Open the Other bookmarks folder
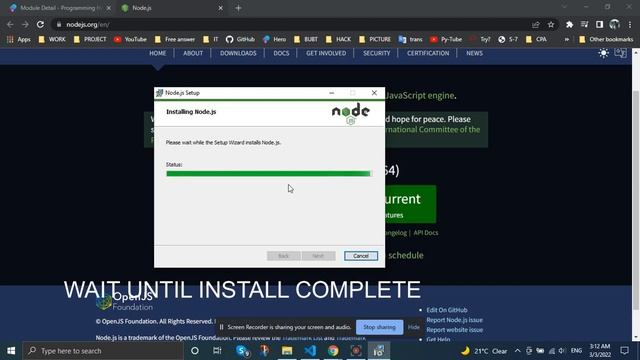The image size is (640, 360). pos(606,39)
